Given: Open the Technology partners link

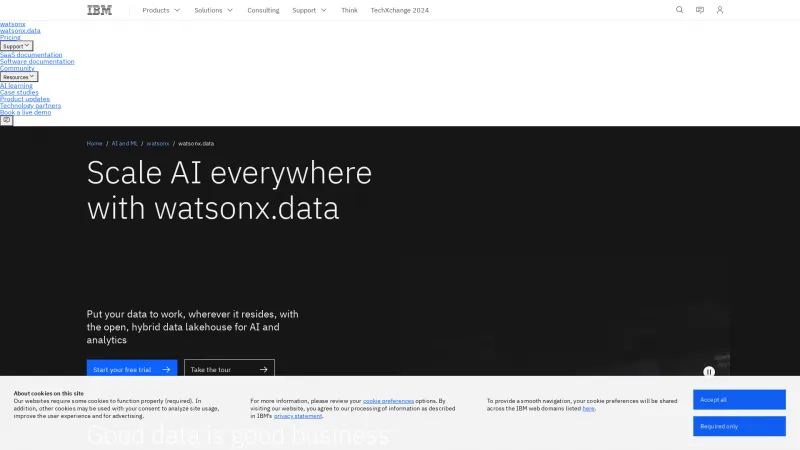Looking at the screenshot, I should tap(31, 106).
